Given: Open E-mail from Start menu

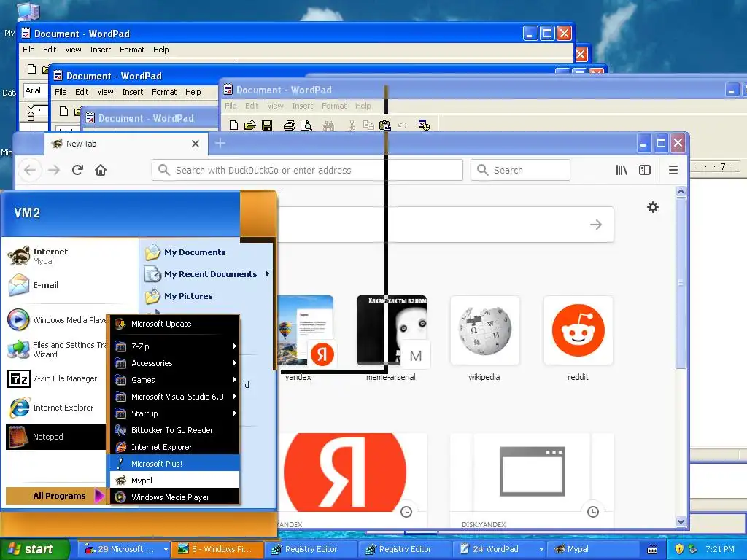Looking at the screenshot, I should 71,285.
